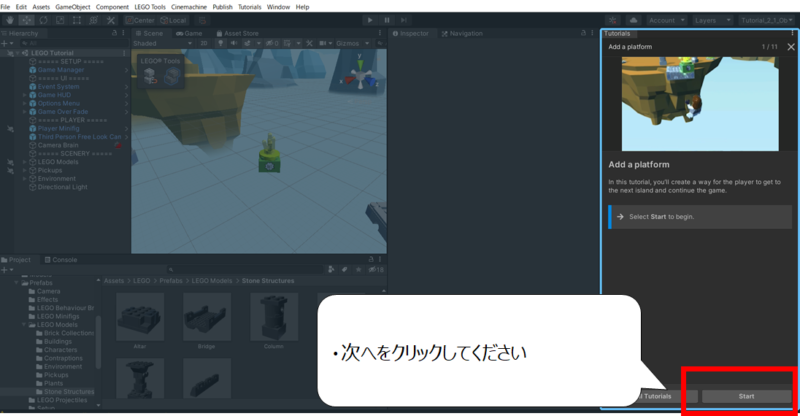Open the Cloud services icon
800x416 pixels.
(633, 20)
